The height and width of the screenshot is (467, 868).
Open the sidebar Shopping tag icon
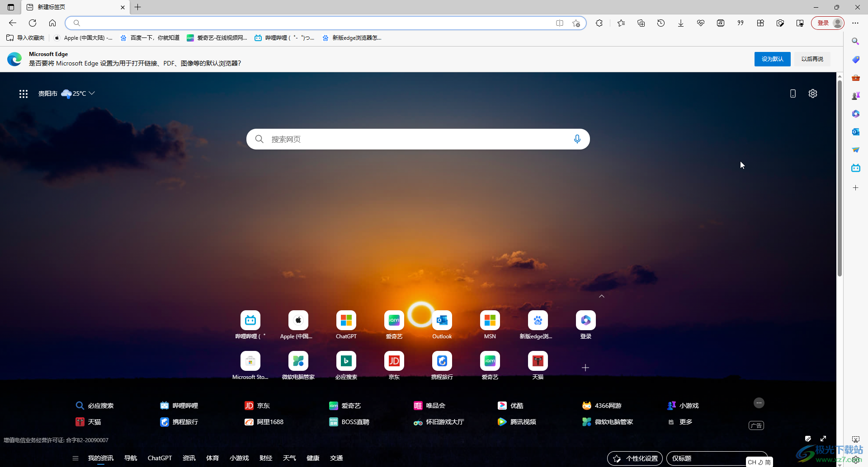tap(855, 60)
